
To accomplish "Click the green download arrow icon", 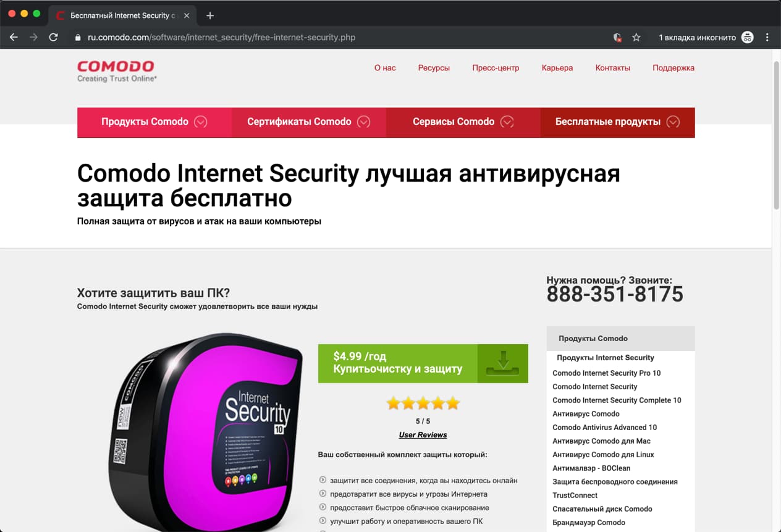I will (503, 363).
